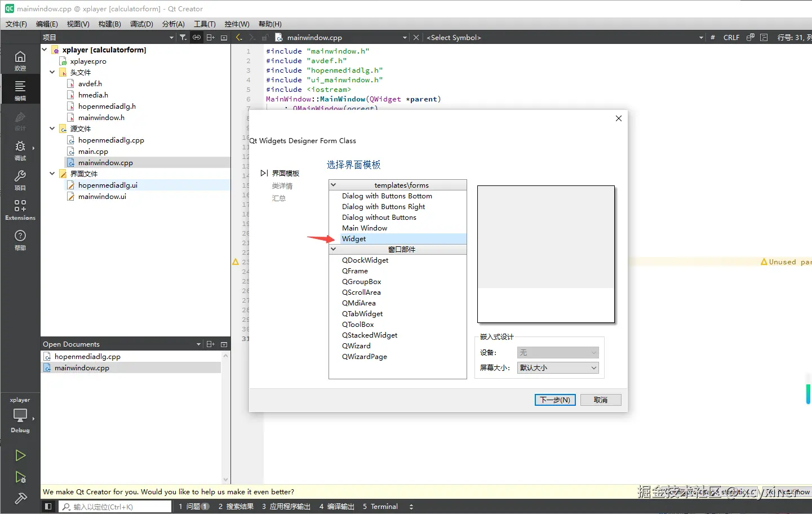Start debugging with run-debug button

20,477
